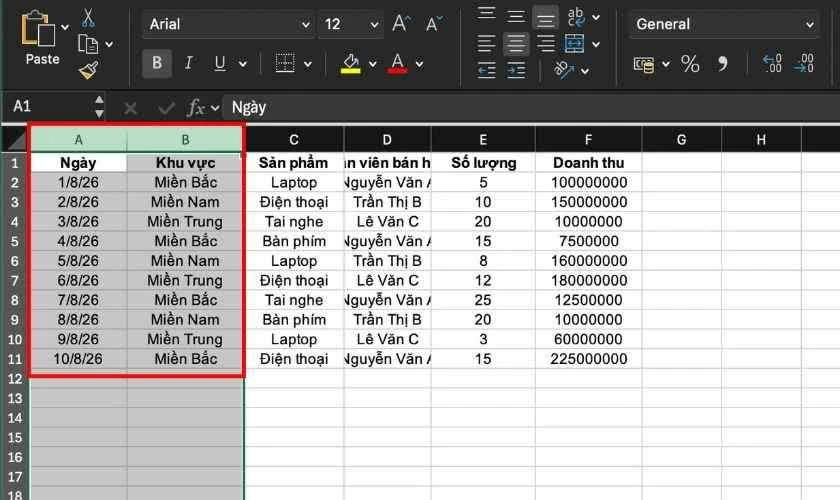
Task: Align text to bottom
Action: click(545, 19)
